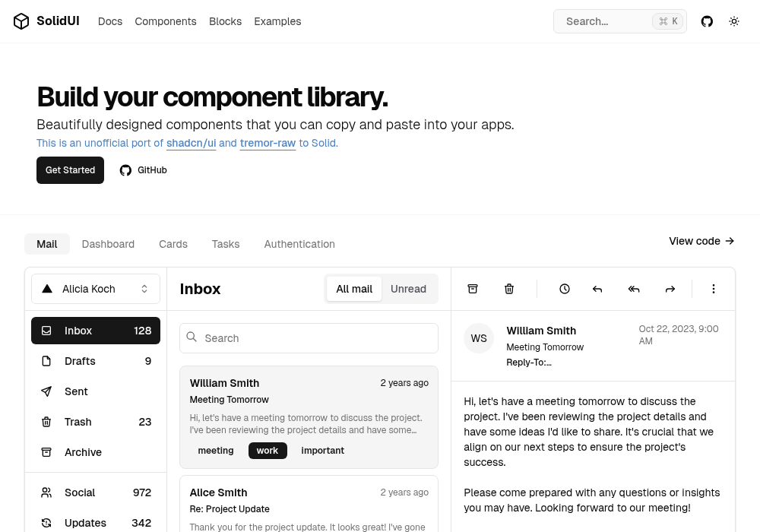Click the Archive box icon in sidebar

46,452
